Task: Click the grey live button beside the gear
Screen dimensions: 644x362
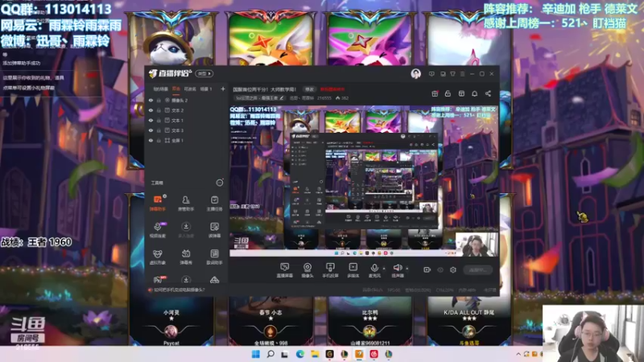Action: click(477, 269)
